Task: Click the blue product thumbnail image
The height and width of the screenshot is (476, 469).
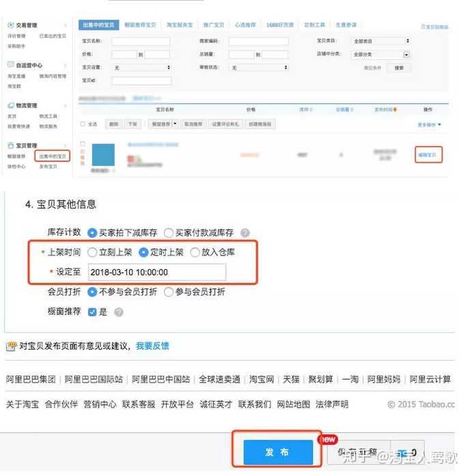Action: click(103, 155)
